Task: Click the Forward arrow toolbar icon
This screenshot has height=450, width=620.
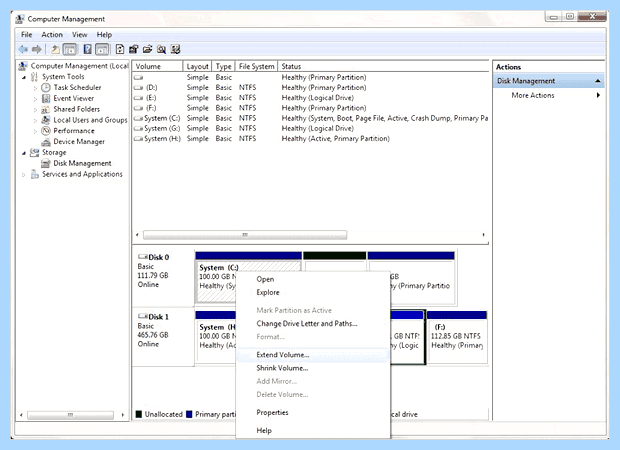Action: [37, 49]
